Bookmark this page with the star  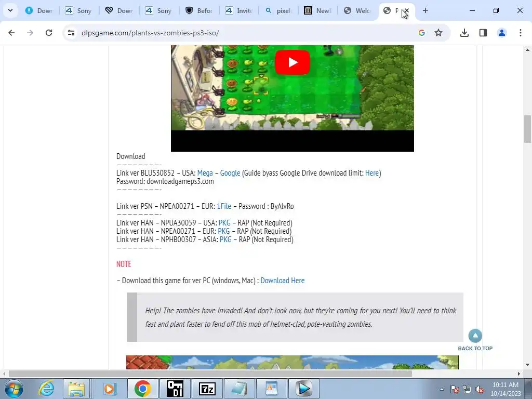click(x=438, y=33)
